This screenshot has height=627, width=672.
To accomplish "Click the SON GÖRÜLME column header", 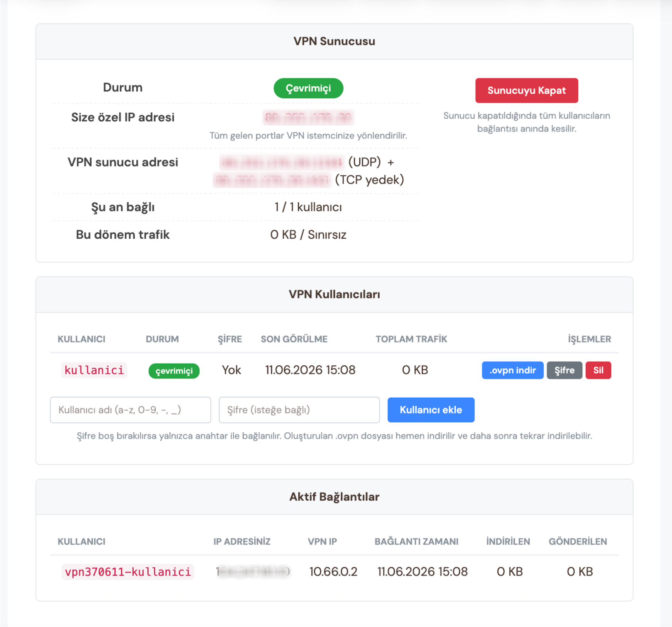I will [294, 339].
